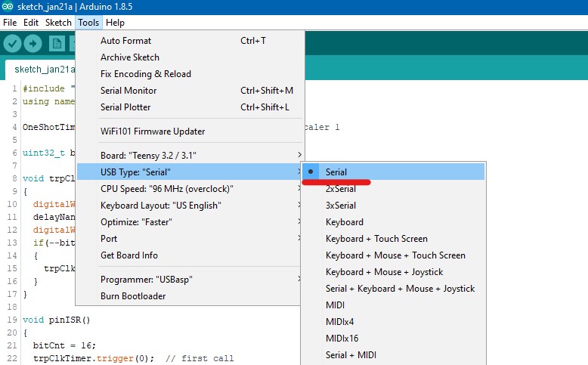Click the '// first call' comment
Image resolution: width=588 pixels, height=365 pixels.
coord(200,358)
